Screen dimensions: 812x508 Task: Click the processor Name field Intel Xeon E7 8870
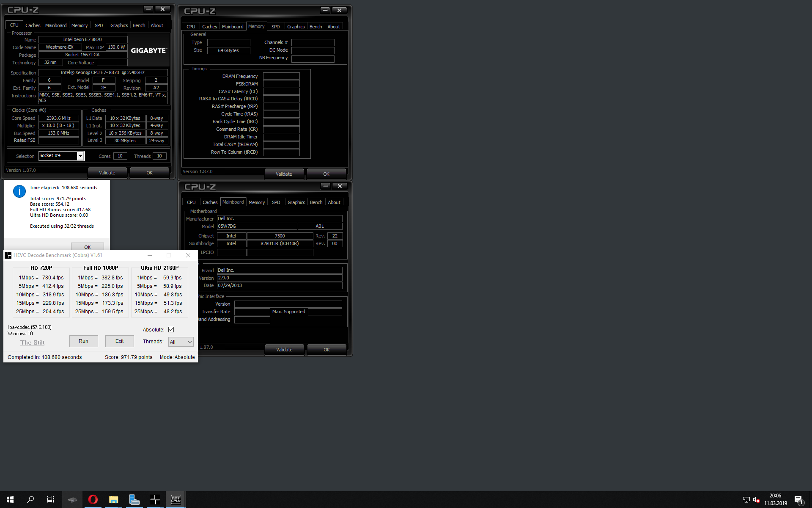click(83, 39)
